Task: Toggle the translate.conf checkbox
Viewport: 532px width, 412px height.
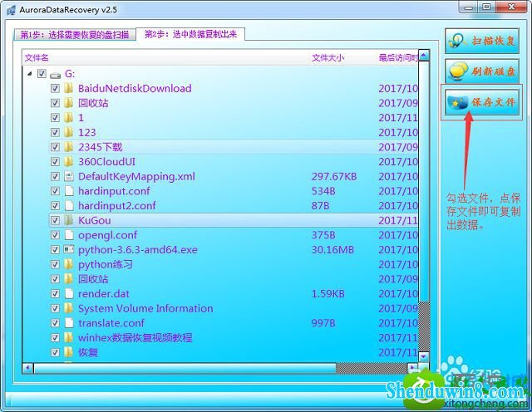Action: click(x=55, y=323)
